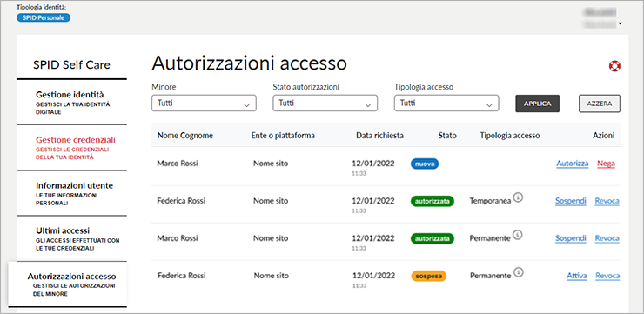644x314 pixels.
Task: Click info icon next to Temporanea
Action: [x=519, y=197]
